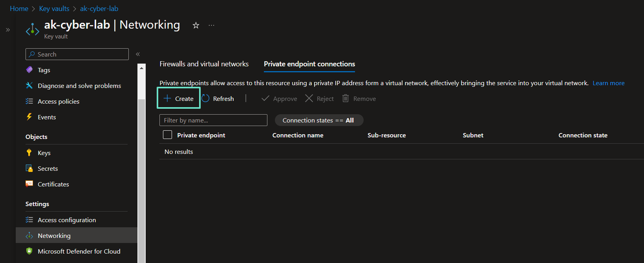Click the Remove trash can icon

pos(346,99)
